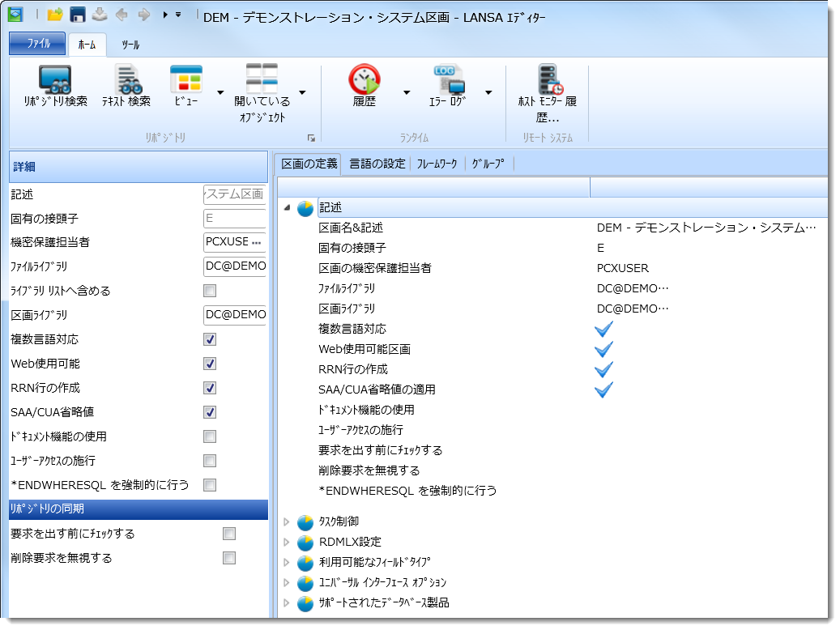Click the サポートされたデータベース製品 pie icon
The width and height of the screenshot is (840, 630).
[x=305, y=603]
